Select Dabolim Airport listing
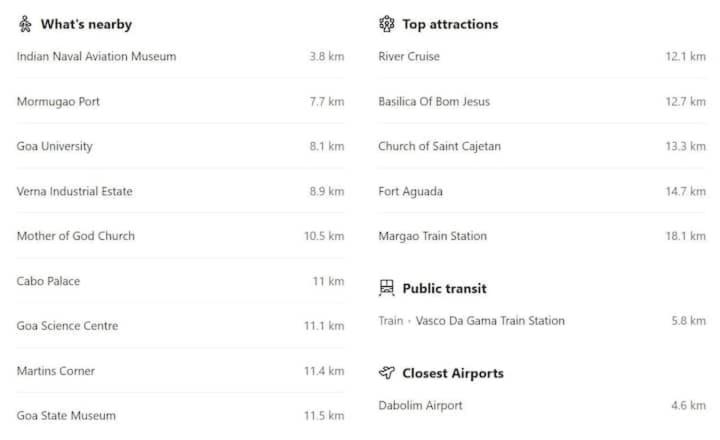Image resolution: width=720 pixels, height=440 pixels. tap(542, 405)
